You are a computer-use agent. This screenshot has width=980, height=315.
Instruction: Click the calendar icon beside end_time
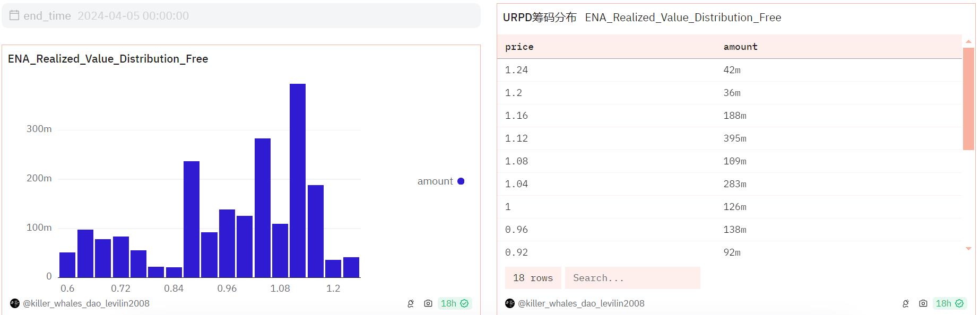14,15
